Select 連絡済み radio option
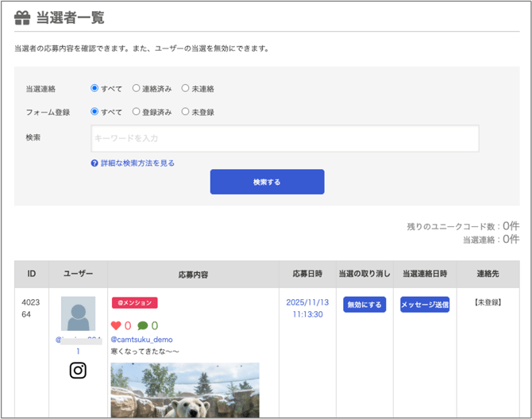 (136, 88)
